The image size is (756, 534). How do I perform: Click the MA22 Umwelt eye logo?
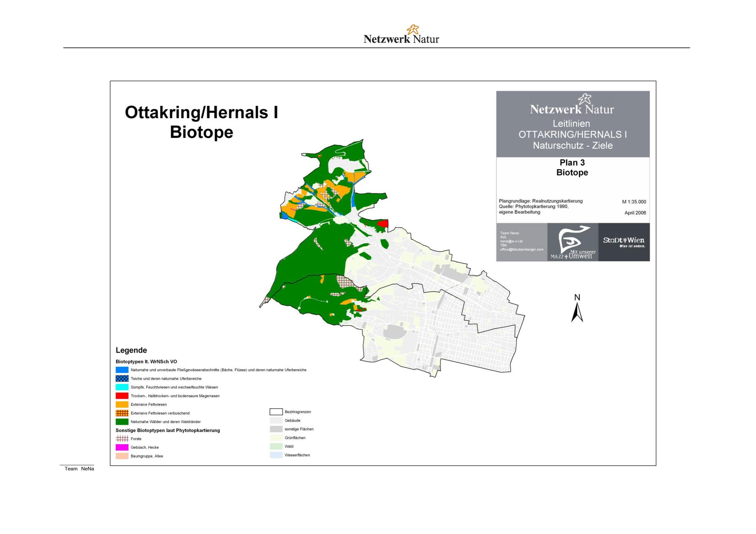[573, 242]
